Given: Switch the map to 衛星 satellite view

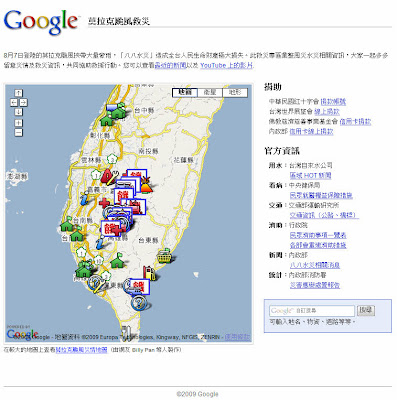Looking at the screenshot, I should pos(210,92).
